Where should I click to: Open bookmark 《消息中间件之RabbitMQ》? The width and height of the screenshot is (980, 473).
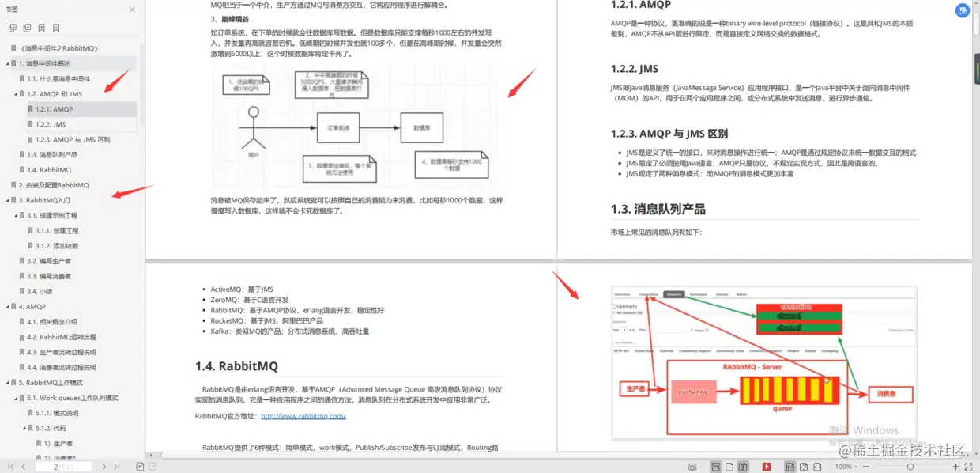[59, 48]
